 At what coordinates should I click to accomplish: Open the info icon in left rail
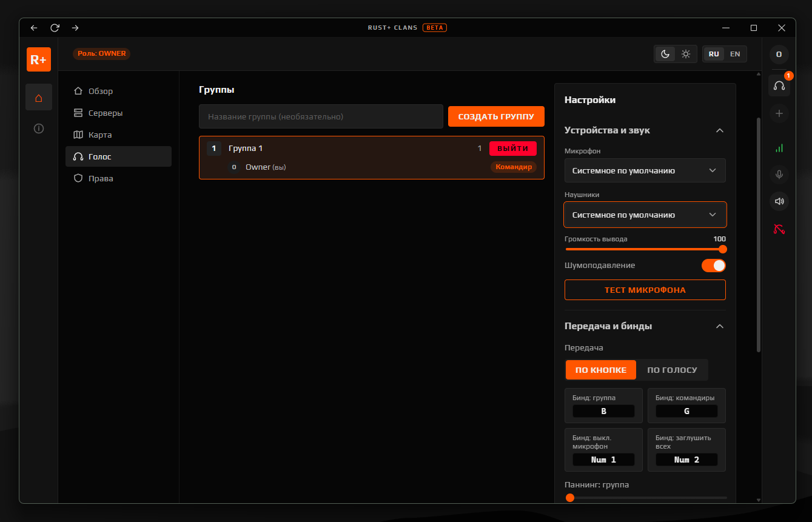pyautogui.click(x=39, y=129)
